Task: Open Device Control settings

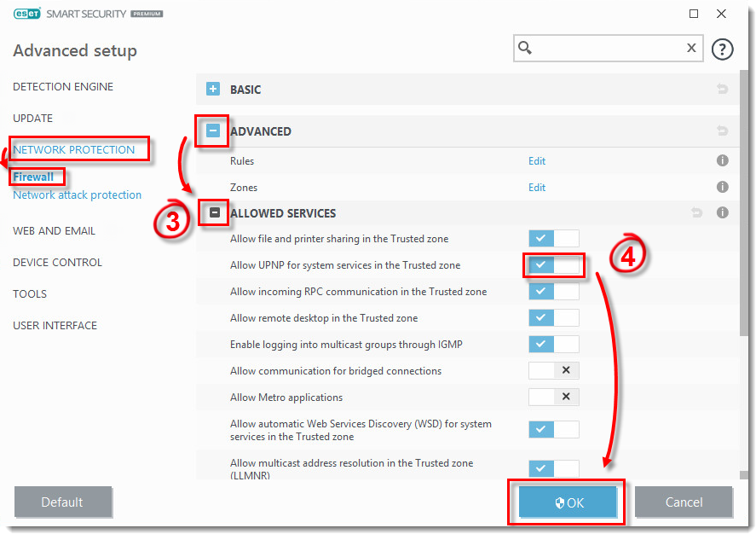Action: [x=57, y=263]
